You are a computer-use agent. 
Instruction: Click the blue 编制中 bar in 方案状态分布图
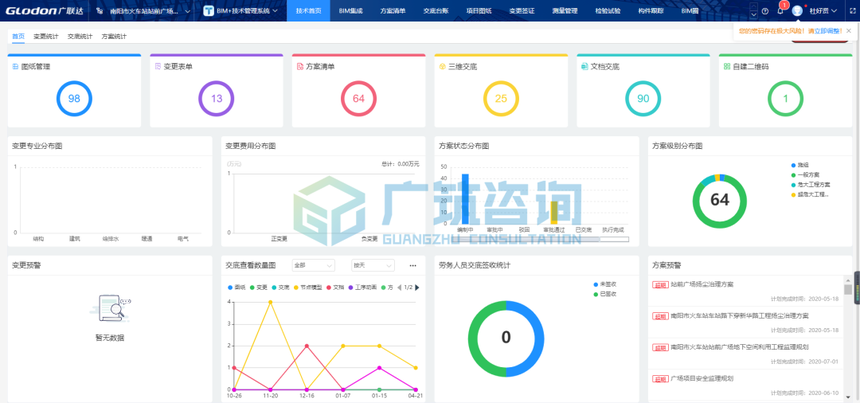pos(465,198)
